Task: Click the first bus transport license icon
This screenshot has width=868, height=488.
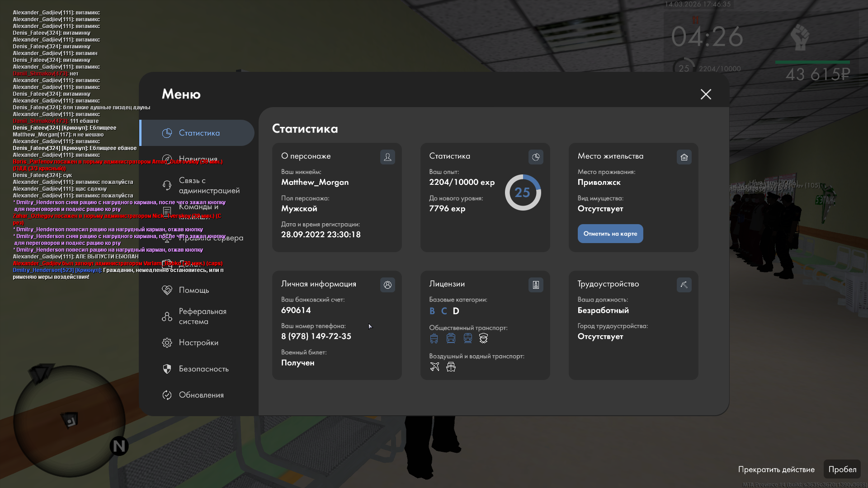Action: tap(434, 338)
